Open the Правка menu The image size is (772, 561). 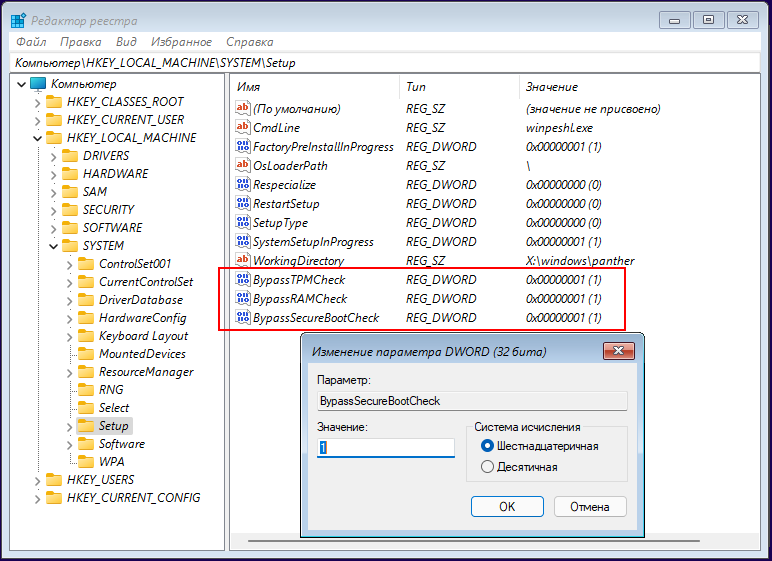point(81,42)
